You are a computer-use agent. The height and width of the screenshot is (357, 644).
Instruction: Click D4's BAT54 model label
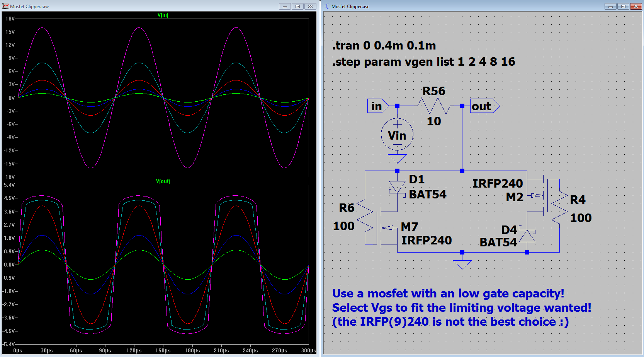(498, 242)
